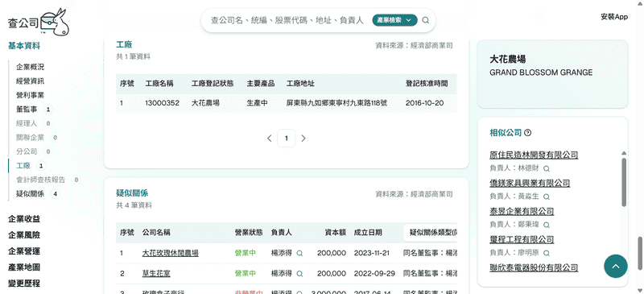This screenshot has height=294, width=644.
Task: Select 疑似關係 in sidebar
Action: [30, 193]
